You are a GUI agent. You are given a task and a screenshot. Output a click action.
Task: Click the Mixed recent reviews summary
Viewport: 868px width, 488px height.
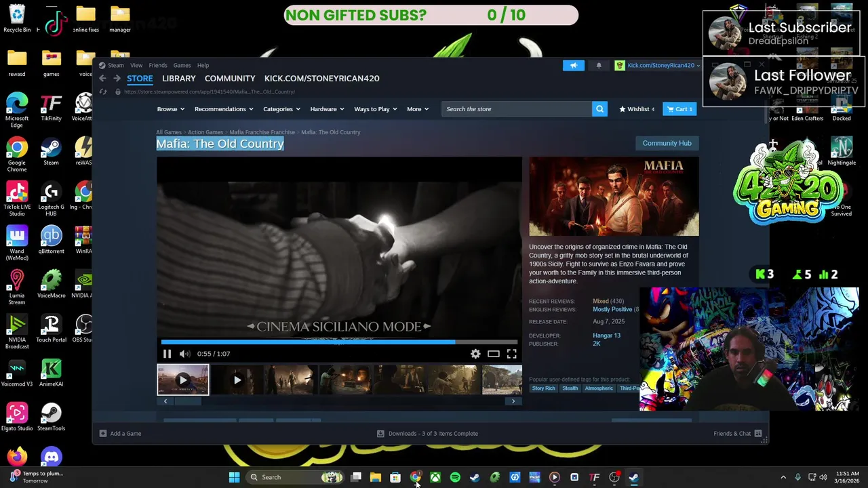601,301
